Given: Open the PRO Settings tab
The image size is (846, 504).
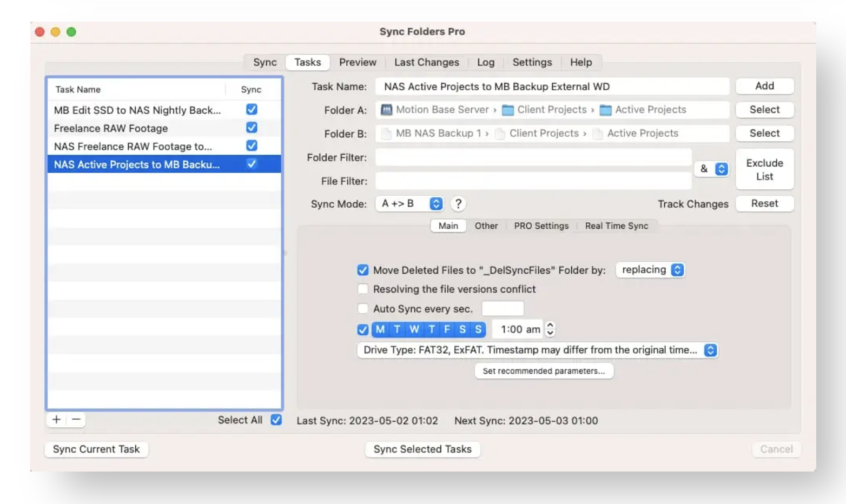Looking at the screenshot, I should (x=541, y=226).
